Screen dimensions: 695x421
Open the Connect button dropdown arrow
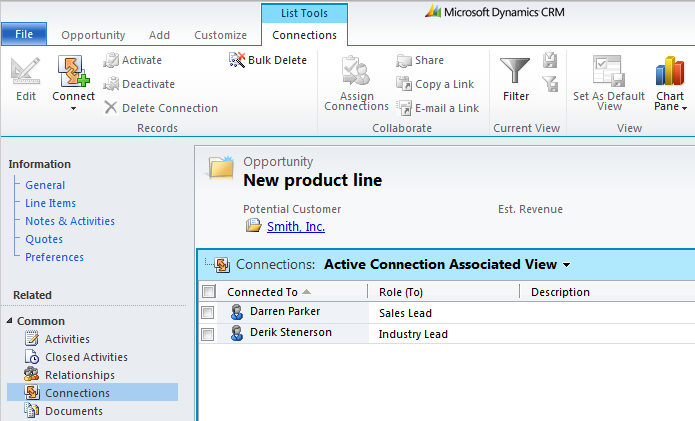click(73, 108)
